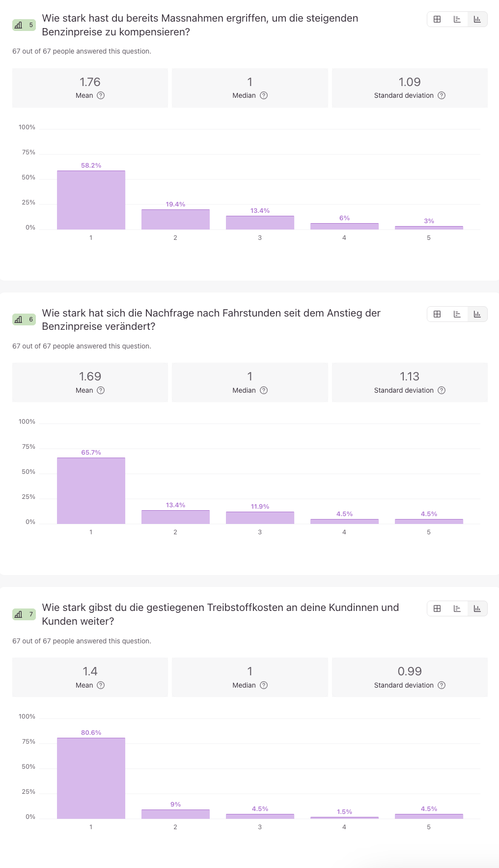The height and width of the screenshot is (868, 499).
Task: Select the list view tab on question 7 toolbar
Action: point(457,608)
